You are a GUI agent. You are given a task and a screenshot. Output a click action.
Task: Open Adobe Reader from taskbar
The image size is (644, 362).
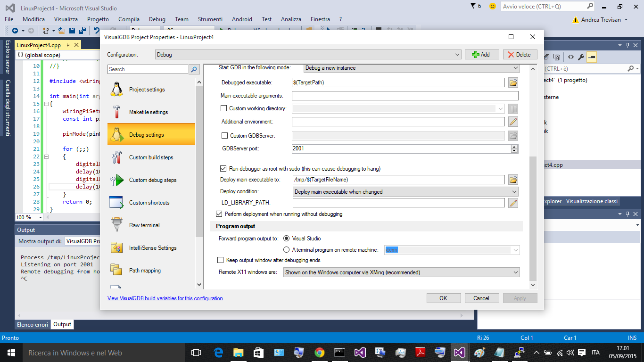click(420, 353)
